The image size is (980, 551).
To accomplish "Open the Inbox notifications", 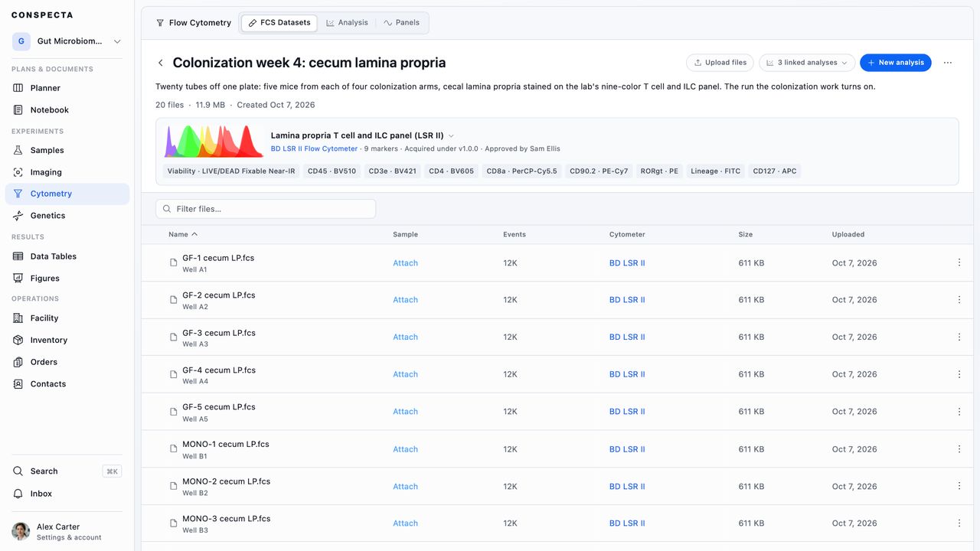I will tap(67, 494).
